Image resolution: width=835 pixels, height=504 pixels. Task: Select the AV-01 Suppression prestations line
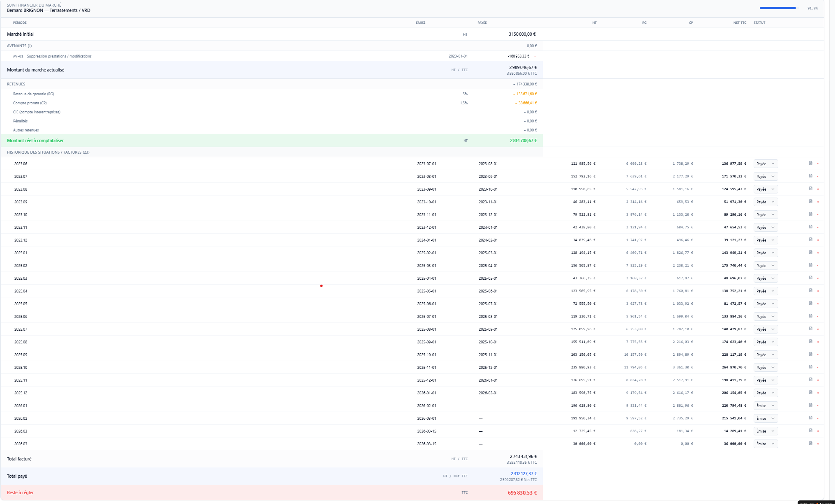(272, 56)
